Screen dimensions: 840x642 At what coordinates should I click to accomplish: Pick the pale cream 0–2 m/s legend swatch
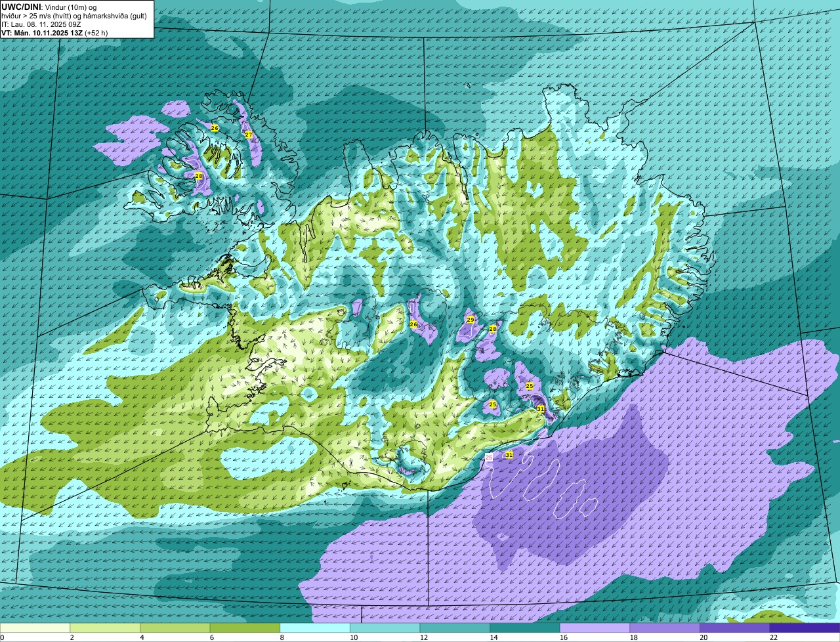click(x=35, y=628)
